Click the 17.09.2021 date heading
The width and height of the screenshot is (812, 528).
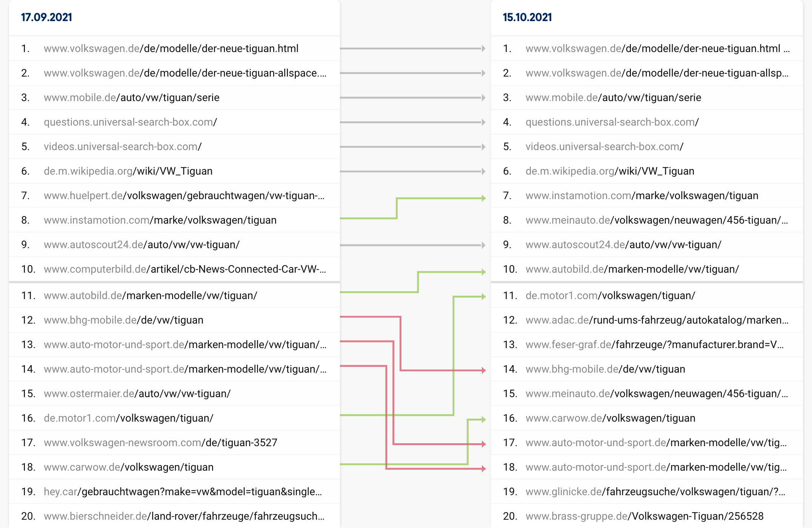point(46,17)
